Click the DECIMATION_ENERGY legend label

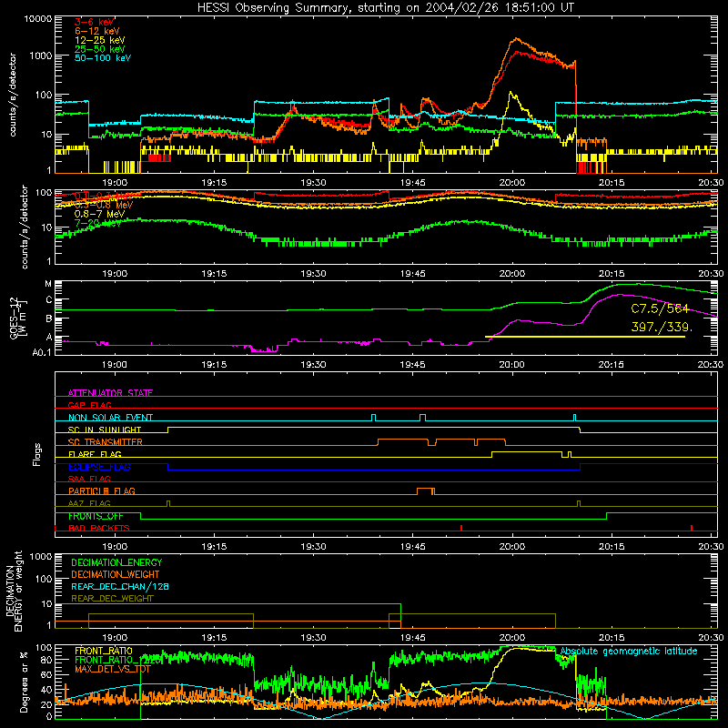click(116, 562)
